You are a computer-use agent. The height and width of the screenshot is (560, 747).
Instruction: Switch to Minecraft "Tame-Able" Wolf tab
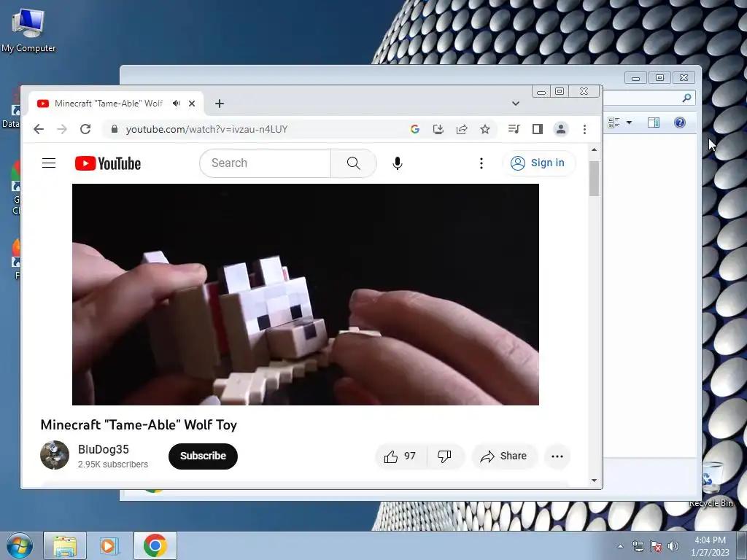tap(109, 104)
